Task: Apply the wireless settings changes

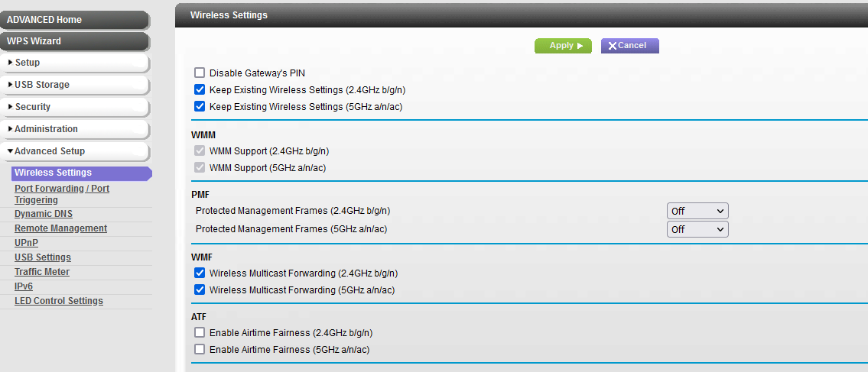Action: point(563,46)
